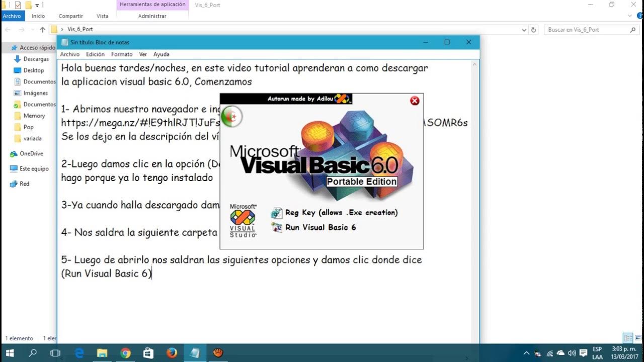The image size is (644, 362).
Task: Click the search magnifier icon in Explorer
Action: [x=633, y=30]
